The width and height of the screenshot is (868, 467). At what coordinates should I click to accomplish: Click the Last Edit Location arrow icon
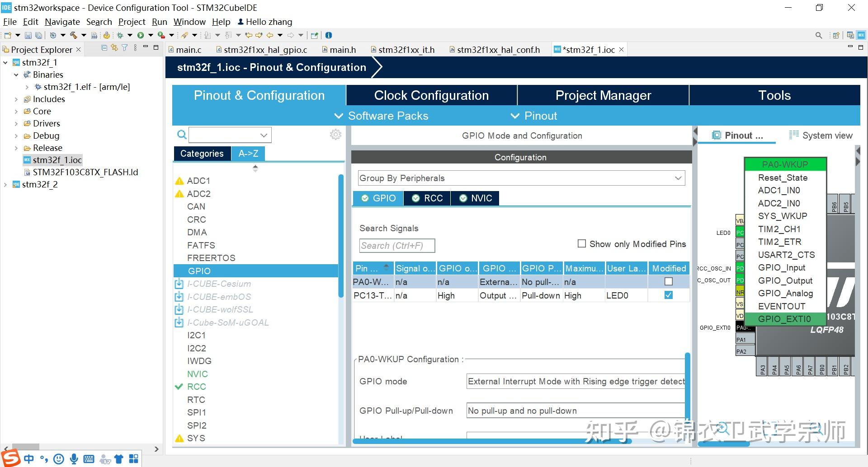click(x=249, y=35)
